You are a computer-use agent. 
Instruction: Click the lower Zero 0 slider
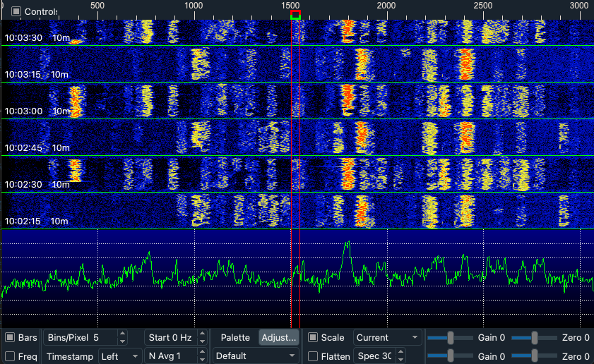[534, 356]
